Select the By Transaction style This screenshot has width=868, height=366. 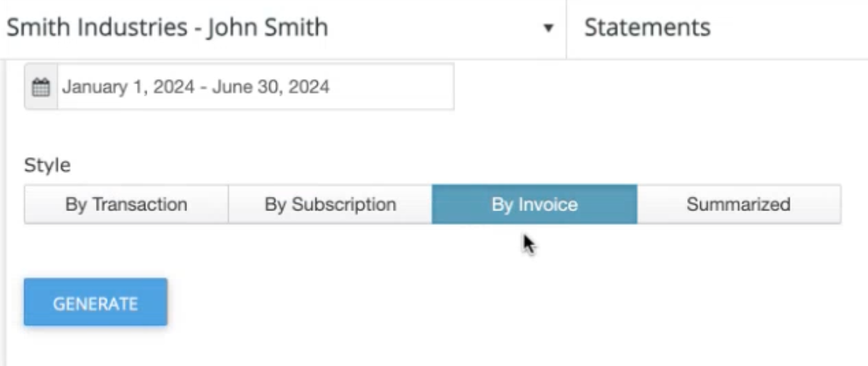click(x=126, y=204)
